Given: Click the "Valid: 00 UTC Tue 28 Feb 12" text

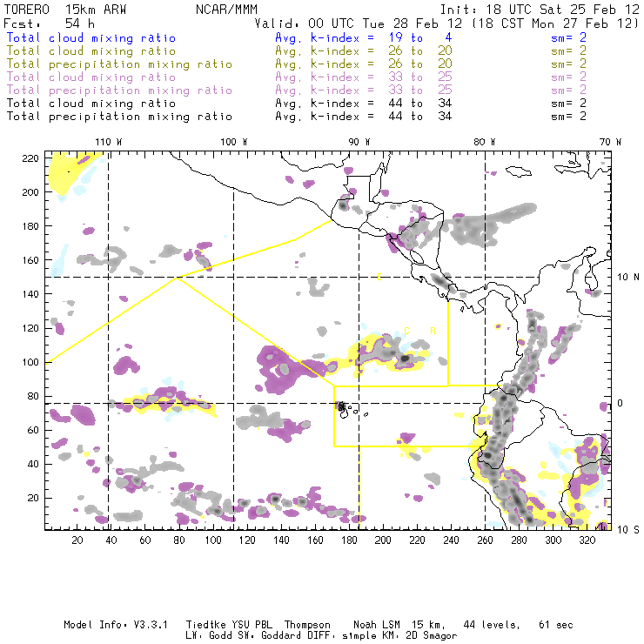Looking at the screenshot, I should pos(359,23).
